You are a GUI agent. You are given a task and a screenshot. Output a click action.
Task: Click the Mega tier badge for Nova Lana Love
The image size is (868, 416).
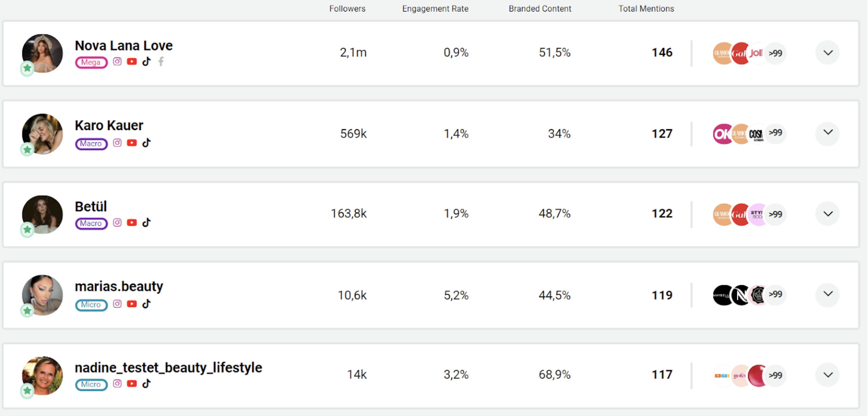tap(91, 63)
